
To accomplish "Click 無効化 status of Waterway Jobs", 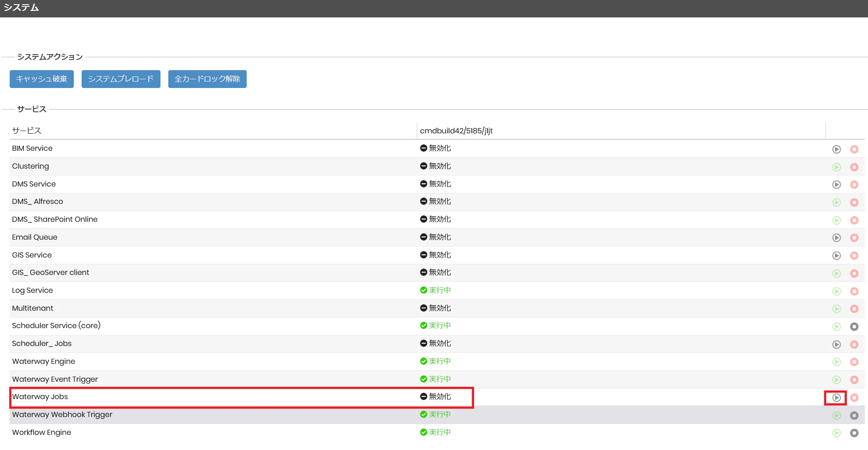I will point(436,396).
